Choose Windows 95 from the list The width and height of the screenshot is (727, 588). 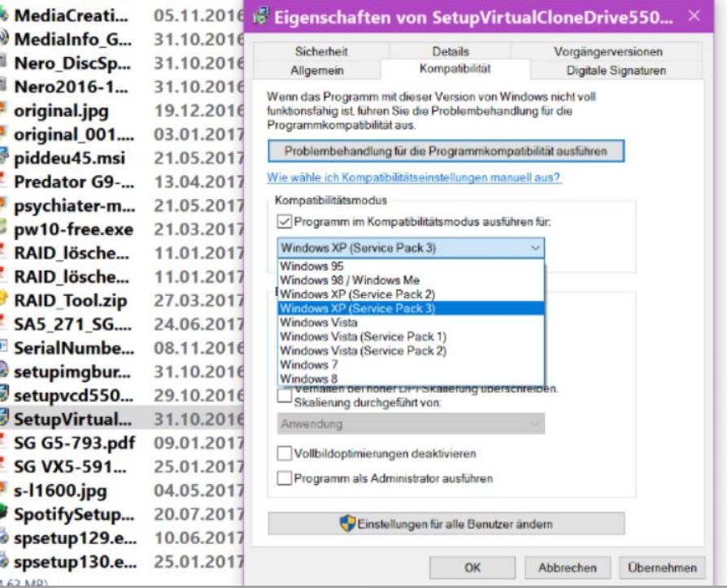(411, 266)
